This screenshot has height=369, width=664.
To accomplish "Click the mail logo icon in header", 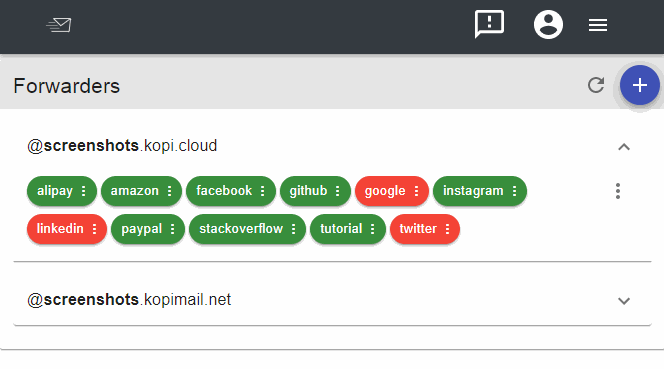I will [59, 25].
